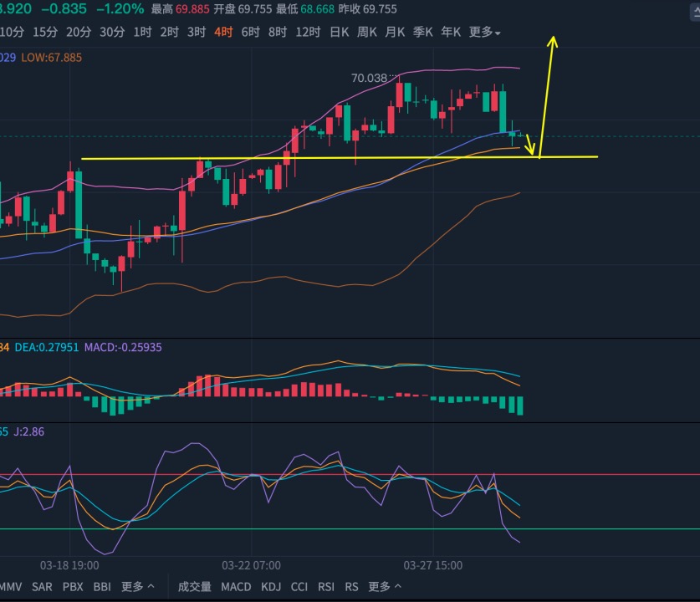Click the LOW:67.885 Bollinger value
Screen dimensions: 700x602
pos(52,58)
